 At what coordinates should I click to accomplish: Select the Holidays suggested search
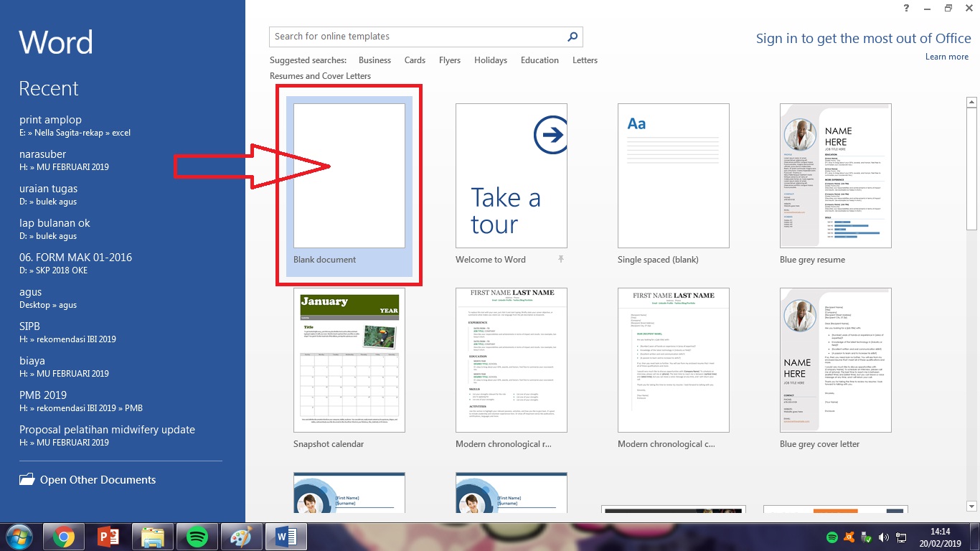[491, 60]
